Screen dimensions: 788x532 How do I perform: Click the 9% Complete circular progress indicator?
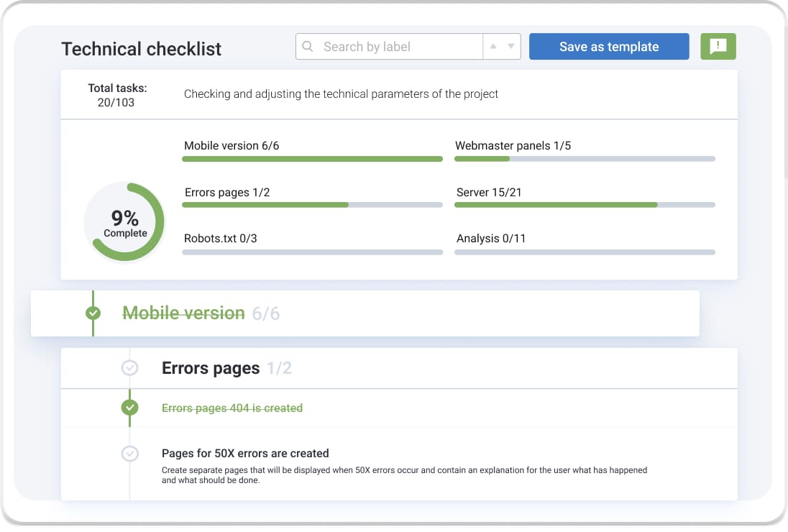(x=125, y=221)
